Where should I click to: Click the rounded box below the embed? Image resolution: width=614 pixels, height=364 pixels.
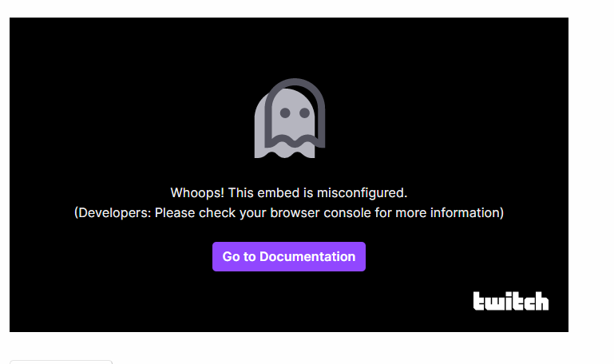click(x=61, y=362)
